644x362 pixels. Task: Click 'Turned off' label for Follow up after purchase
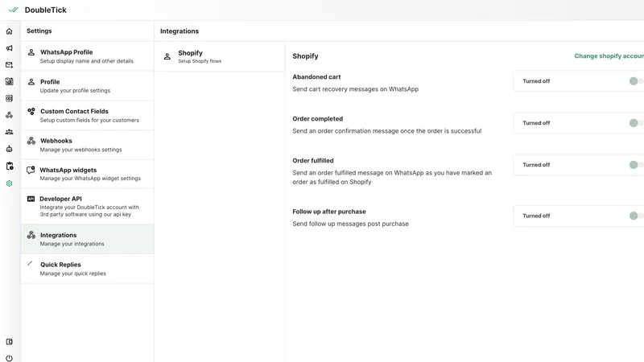click(x=536, y=216)
